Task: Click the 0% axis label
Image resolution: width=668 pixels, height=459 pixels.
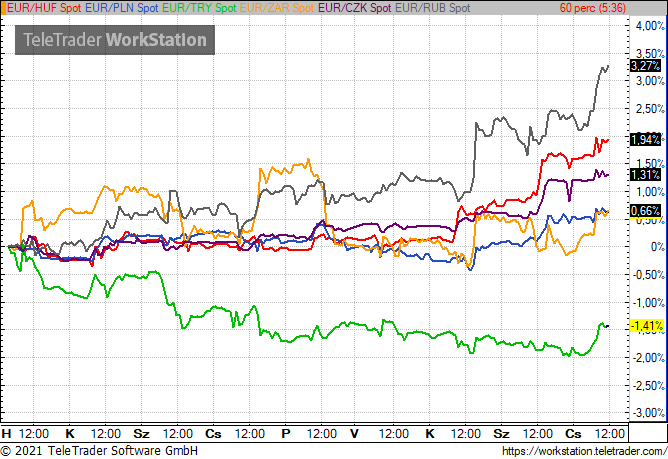Action: coord(657,247)
